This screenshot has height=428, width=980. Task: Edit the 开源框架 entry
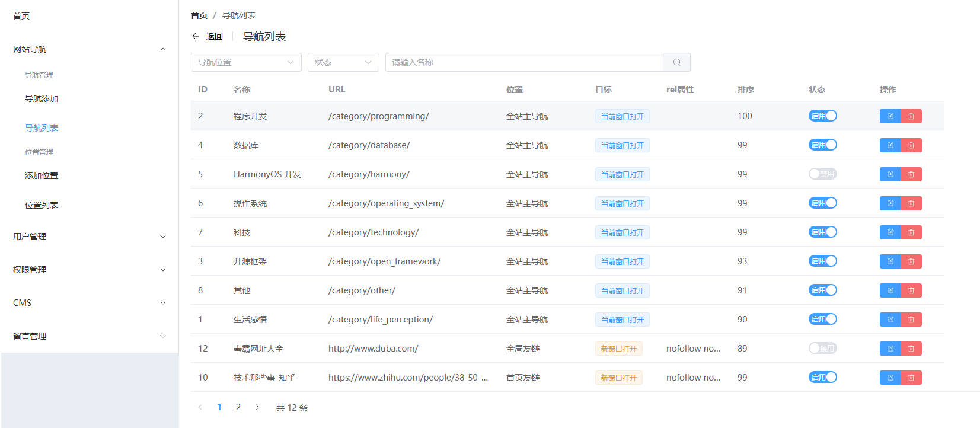890,261
